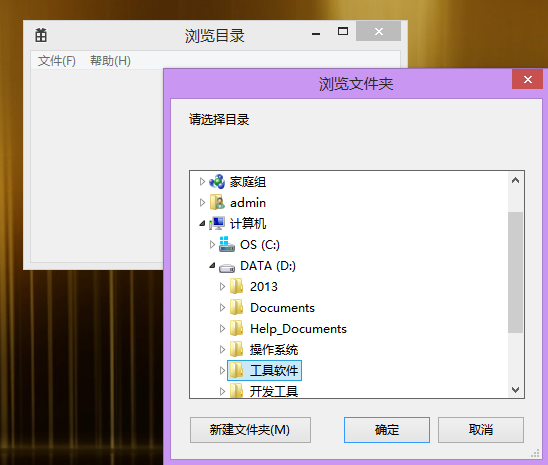Screen dimensions: 548x465
Task: Click the folder tree scrollbar thumb
Action: point(515,273)
